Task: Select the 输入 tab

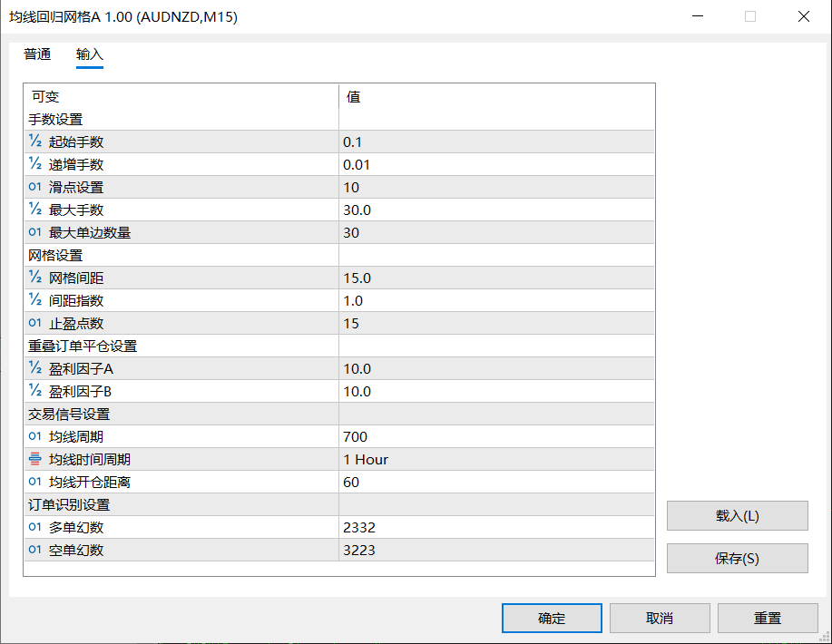Action: tap(90, 54)
